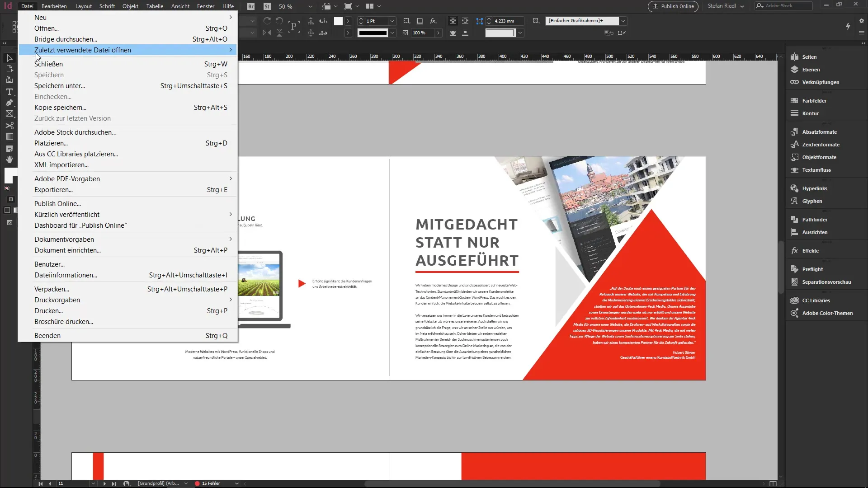
Task: Open the Verknüpfungen panel
Action: [820, 82]
